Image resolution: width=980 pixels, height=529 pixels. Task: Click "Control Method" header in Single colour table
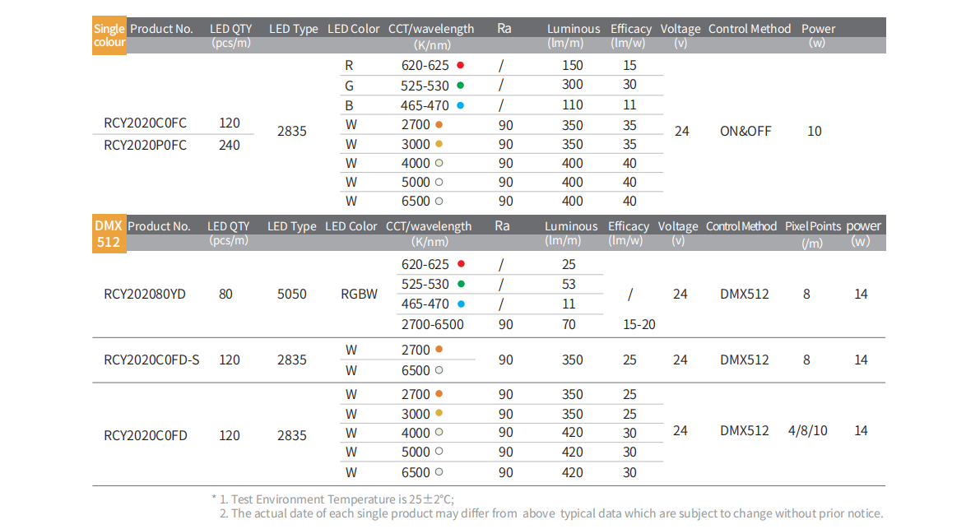coord(750,29)
